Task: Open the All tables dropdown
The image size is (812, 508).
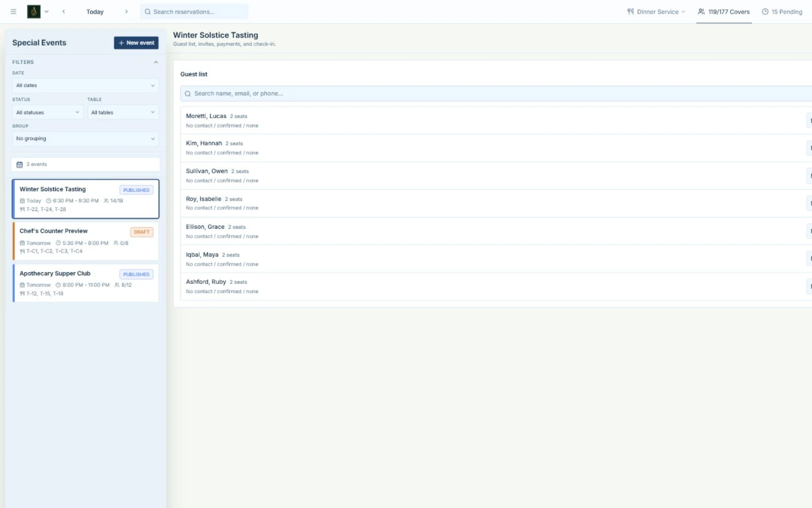Action: (123, 113)
